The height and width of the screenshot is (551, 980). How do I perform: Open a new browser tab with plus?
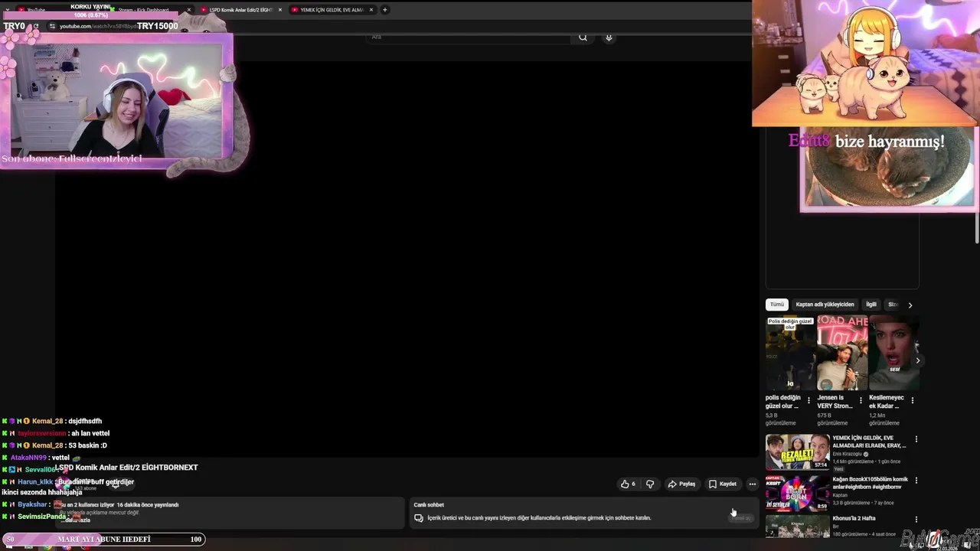coord(384,10)
